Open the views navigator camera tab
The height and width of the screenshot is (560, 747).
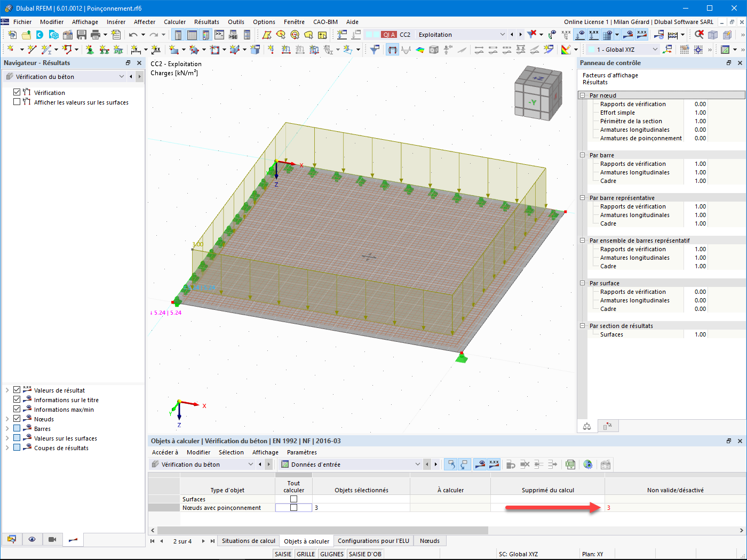click(x=52, y=540)
